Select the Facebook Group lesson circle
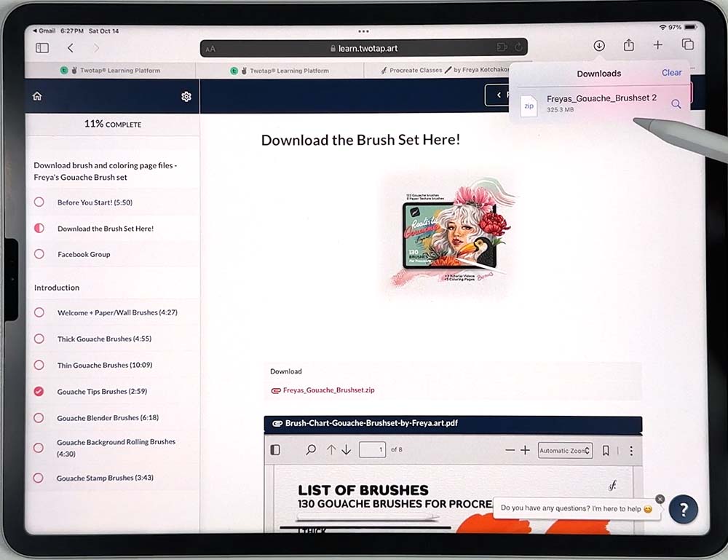The width and height of the screenshot is (728, 560). (39, 254)
